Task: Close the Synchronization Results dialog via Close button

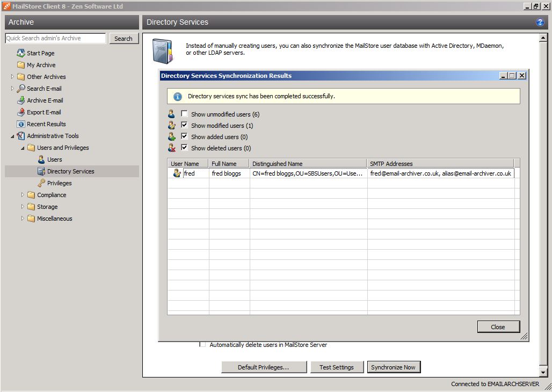Action: pos(498,327)
